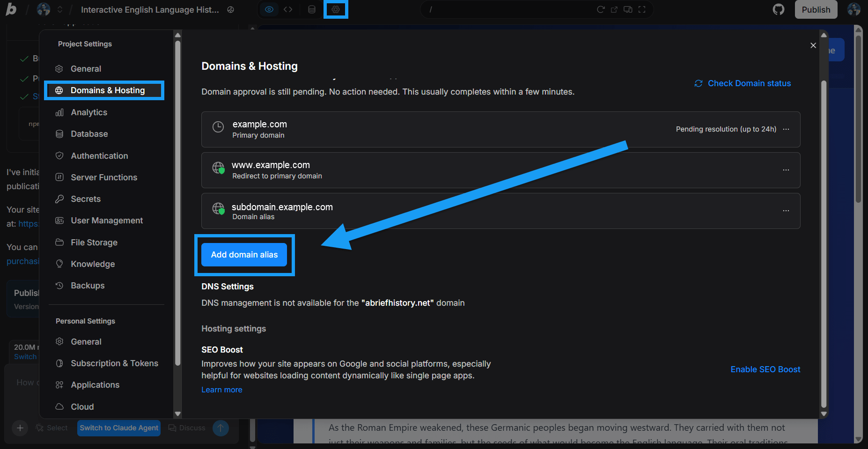Click the GitHub icon in the top bar
The width and height of the screenshot is (868, 449).
coord(779,9)
